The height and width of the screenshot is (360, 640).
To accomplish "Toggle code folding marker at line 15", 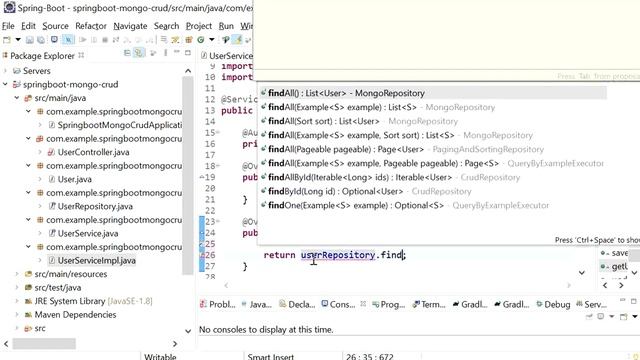I will pos(218,132).
